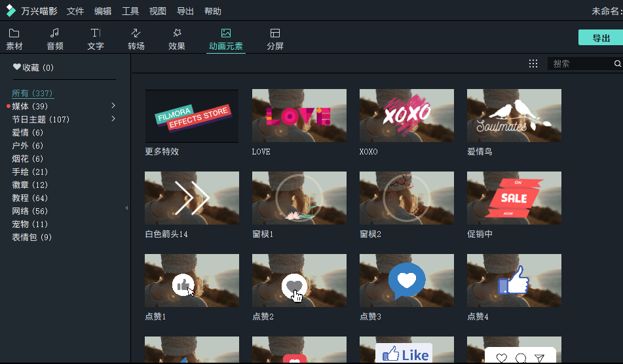Open the 编辑 menu
Image resolution: width=623 pixels, height=364 pixels.
point(103,11)
